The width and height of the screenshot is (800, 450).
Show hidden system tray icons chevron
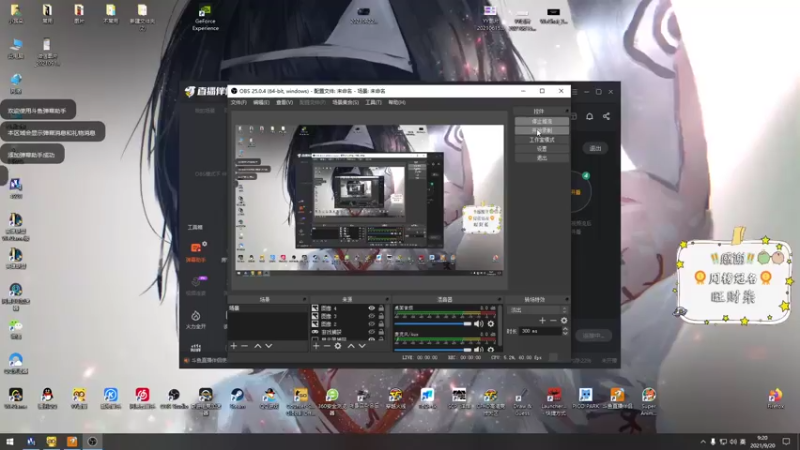point(703,442)
